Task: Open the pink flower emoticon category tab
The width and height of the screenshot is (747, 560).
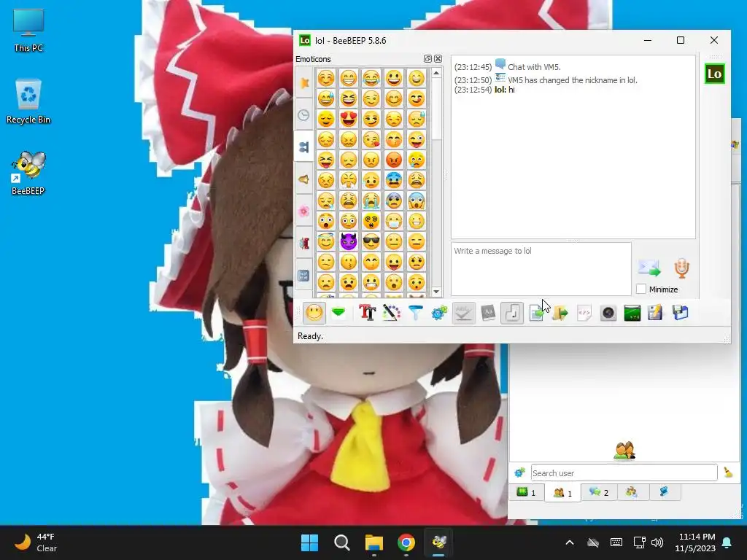Action: point(304,211)
